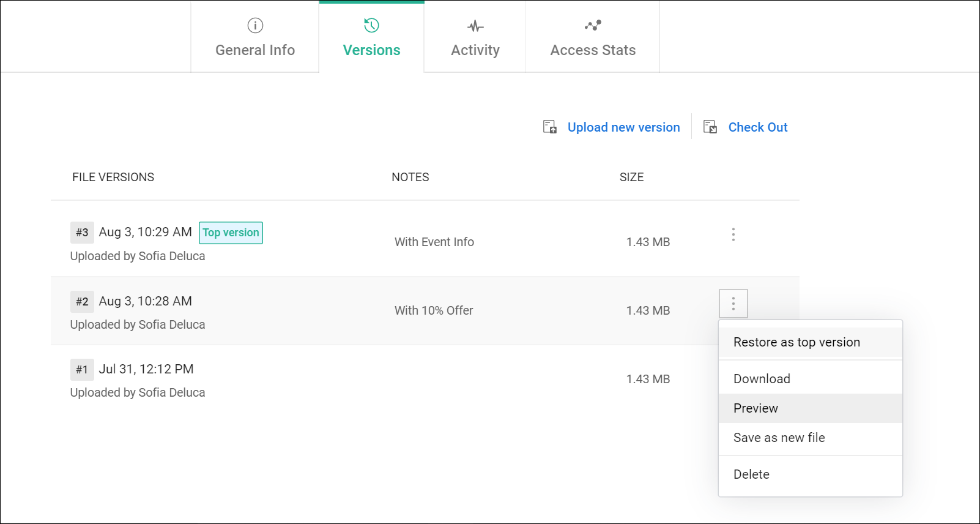
Task: Click the Upload new version link
Action: (x=623, y=127)
